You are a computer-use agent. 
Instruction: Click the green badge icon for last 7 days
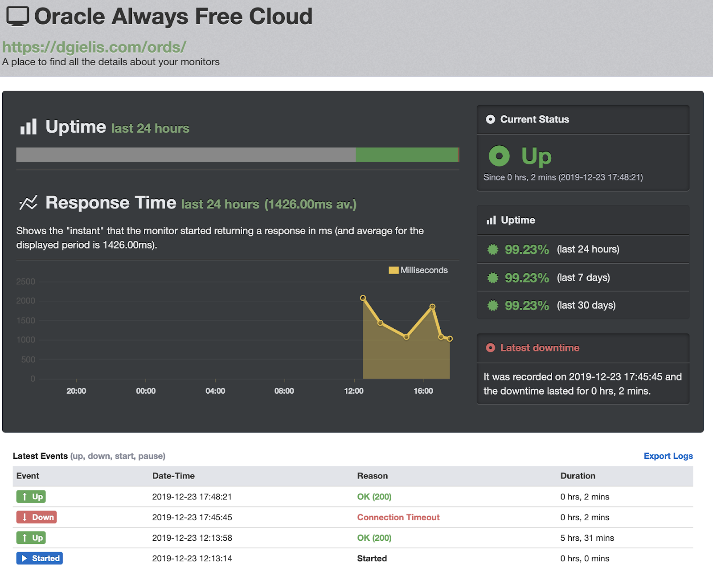(x=492, y=278)
